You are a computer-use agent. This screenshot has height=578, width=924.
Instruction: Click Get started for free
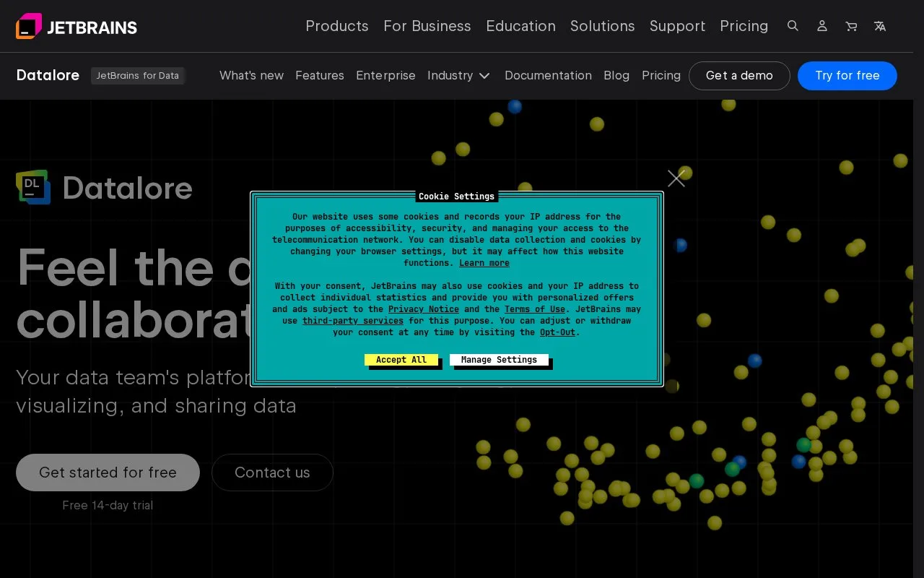(108, 473)
